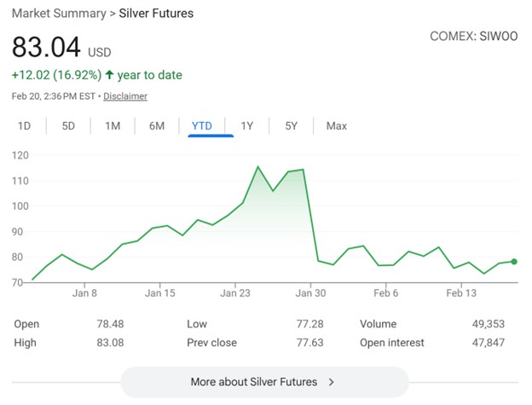Switch to the 1Y chart view
The height and width of the screenshot is (405, 532).
click(x=247, y=126)
